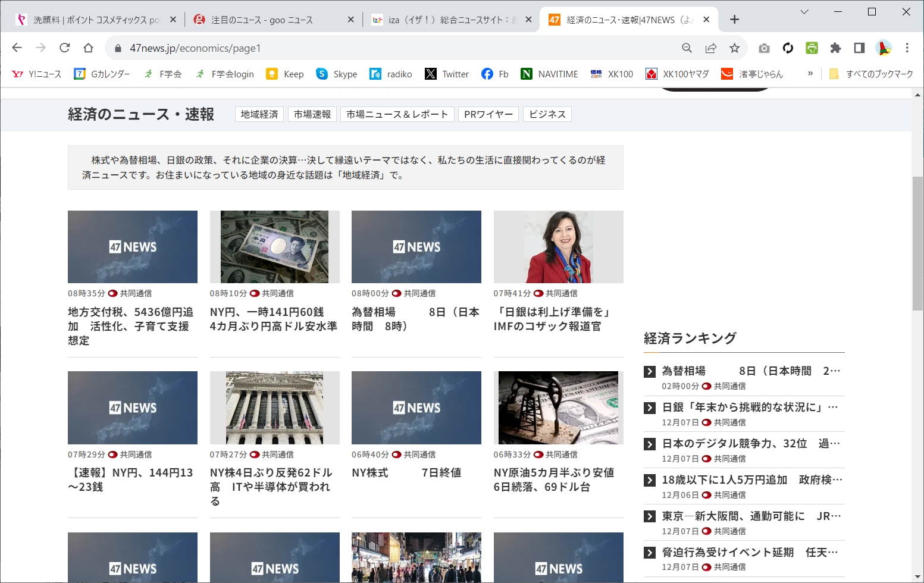Select the 地域経済 category tab

(259, 114)
